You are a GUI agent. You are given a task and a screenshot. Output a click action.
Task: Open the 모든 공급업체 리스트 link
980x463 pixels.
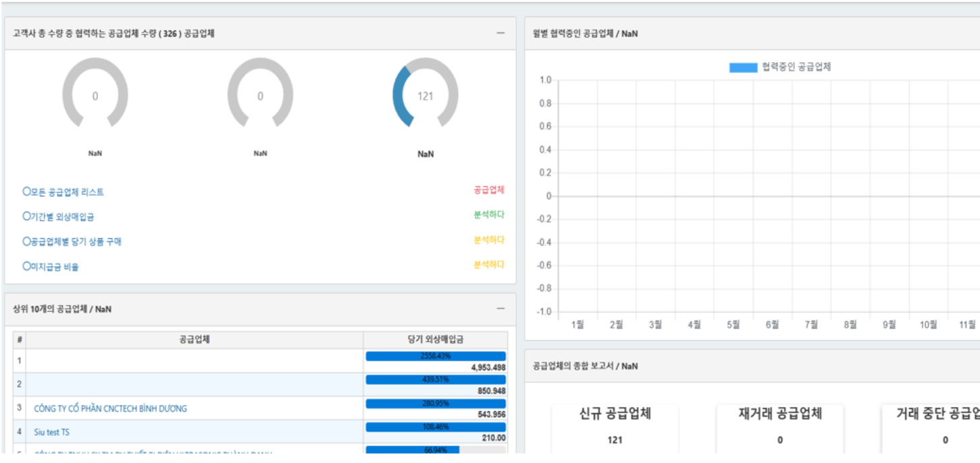click(x=63, y=192)
